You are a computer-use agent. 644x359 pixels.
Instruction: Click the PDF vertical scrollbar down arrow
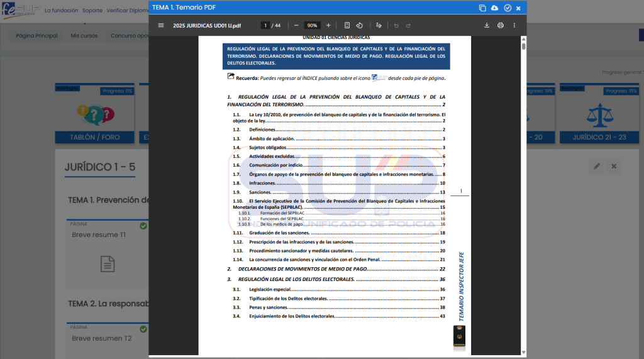[x=523, y=352]
